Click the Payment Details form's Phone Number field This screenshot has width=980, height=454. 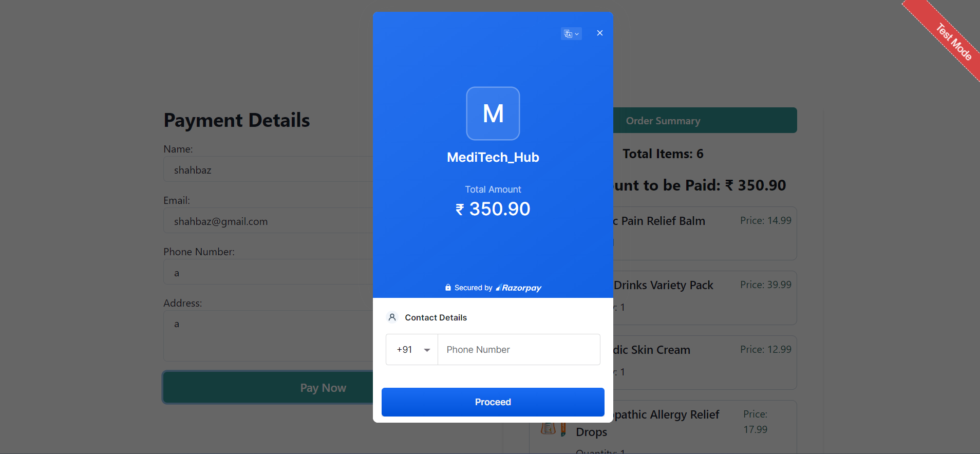tap(268, 273)
